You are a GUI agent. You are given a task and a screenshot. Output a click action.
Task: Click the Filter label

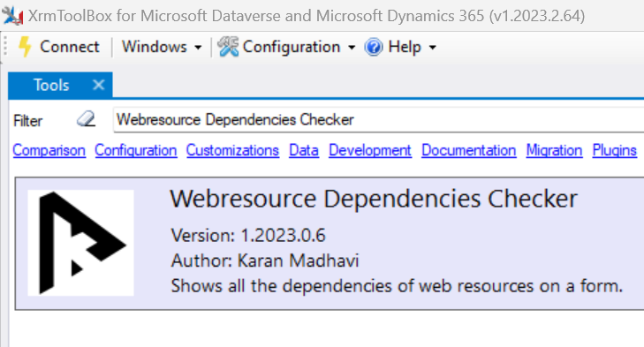tap(27, 121)
